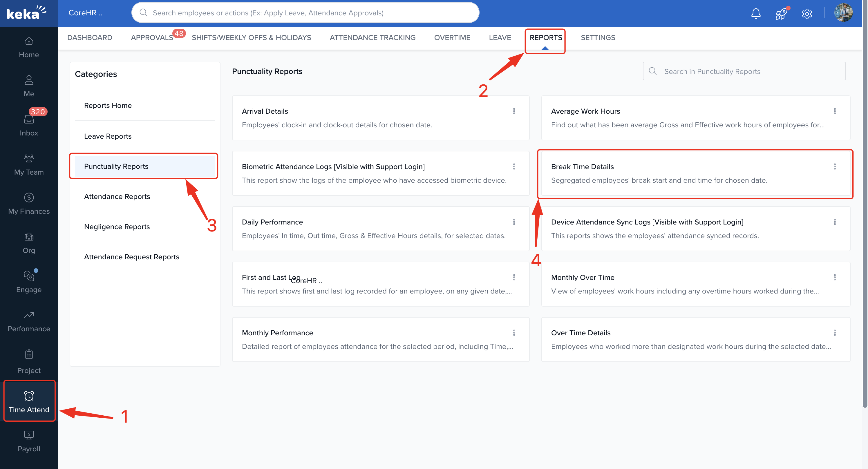
Task: Open the Attendance Tracking tab
Action: 372,37
